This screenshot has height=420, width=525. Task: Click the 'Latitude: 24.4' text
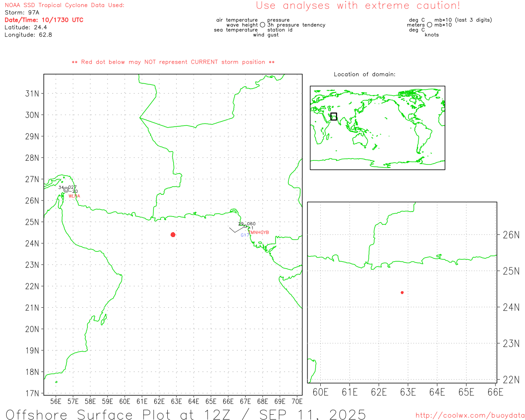click(26, 27)
